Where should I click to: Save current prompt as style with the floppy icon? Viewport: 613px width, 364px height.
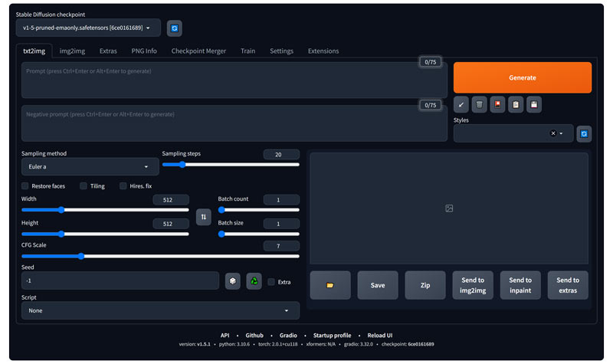coord(533,104)
